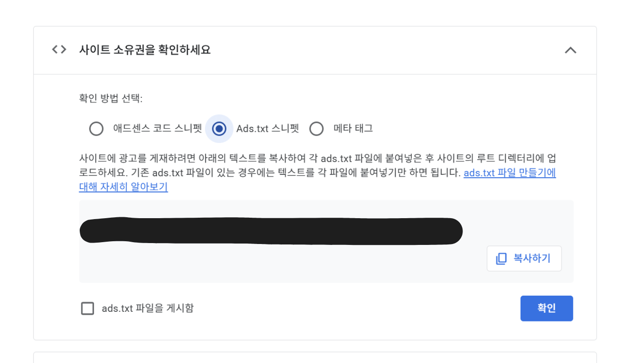Collapse the 사이트 소유권을 확인하세요 section chevron
Viewport: 644px width, 363px height.
(570, 50)
